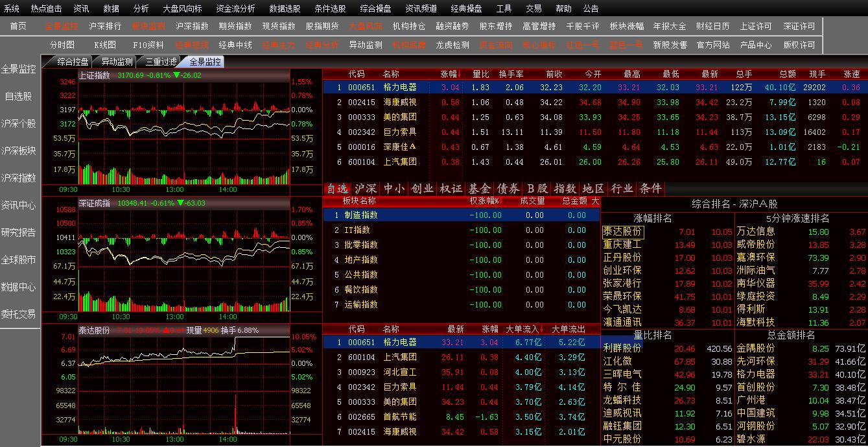This screenshot has height=447, width=868.
Task: Select the B股 category tab
Action: click(x=537, y=189)
